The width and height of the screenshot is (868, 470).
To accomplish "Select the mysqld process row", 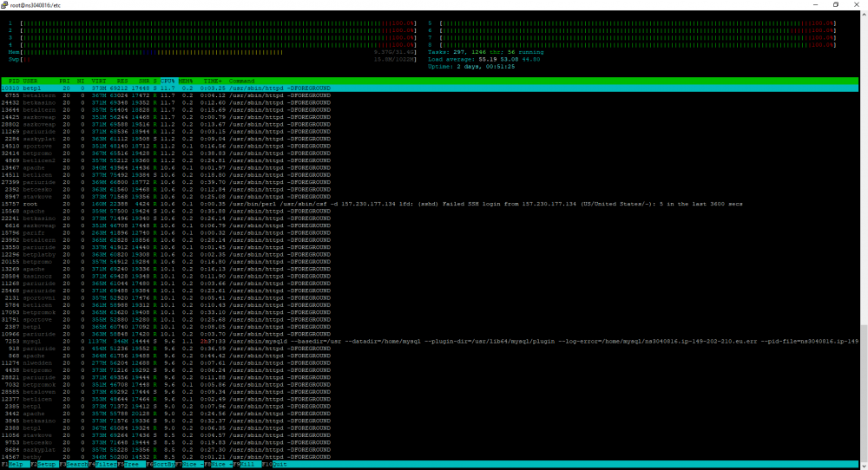I will [x=430, y=341].
